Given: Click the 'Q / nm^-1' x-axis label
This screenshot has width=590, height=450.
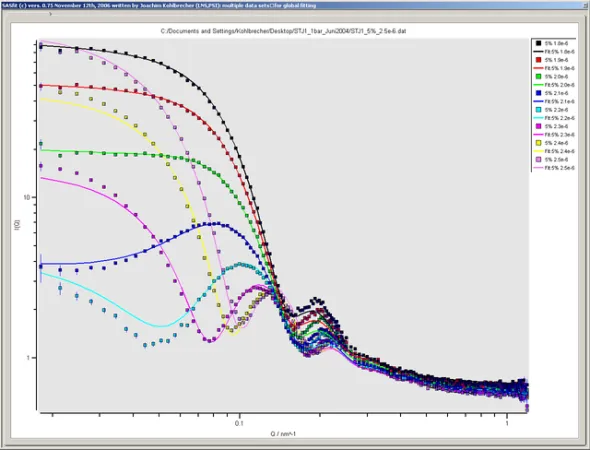Looking at the screenshot, I should coord(283,434).
